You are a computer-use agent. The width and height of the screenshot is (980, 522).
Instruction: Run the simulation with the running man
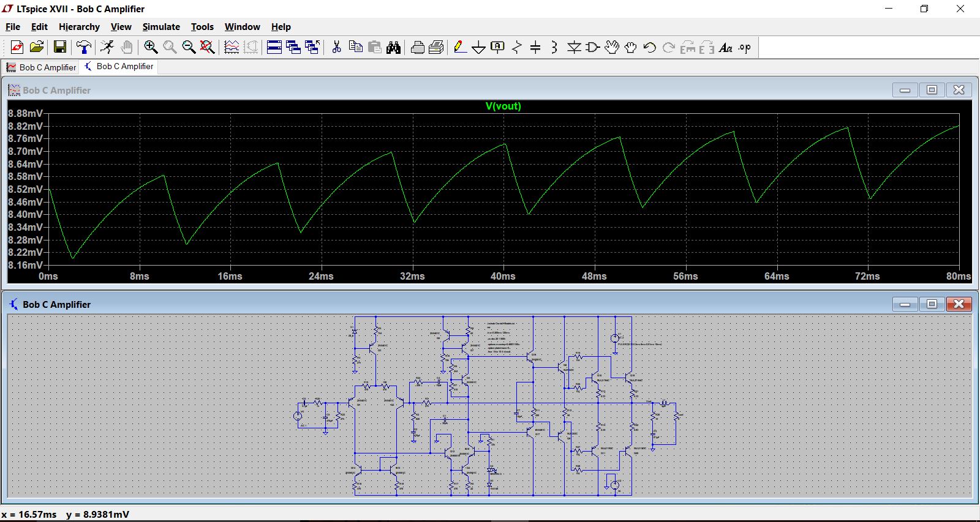point(107,47)
